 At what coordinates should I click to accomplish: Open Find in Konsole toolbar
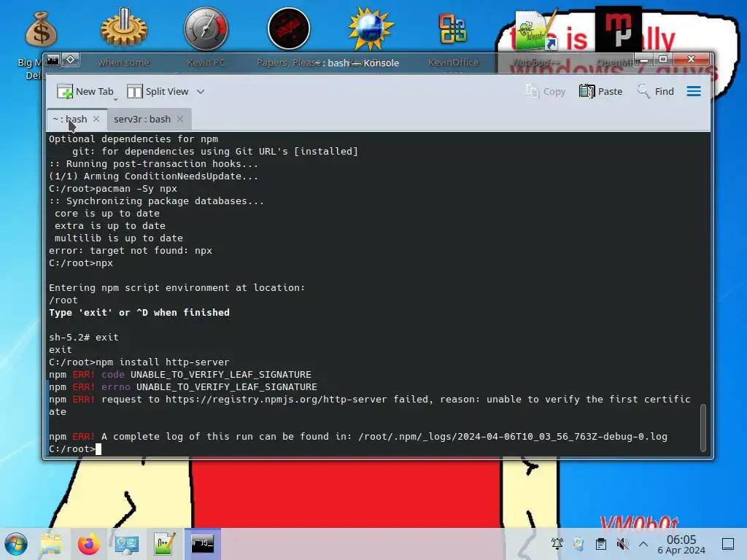point(656,91)
